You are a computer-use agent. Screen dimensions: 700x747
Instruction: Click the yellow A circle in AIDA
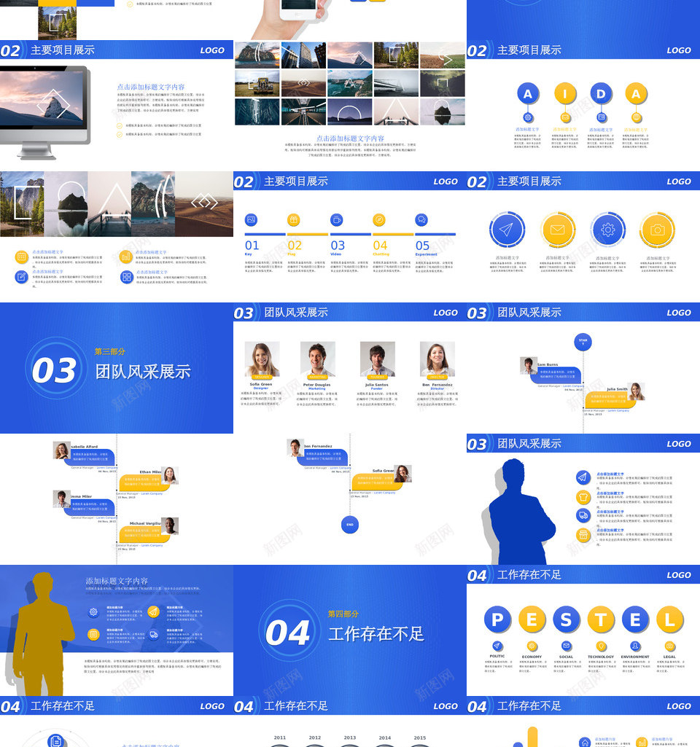coord(636,94)
